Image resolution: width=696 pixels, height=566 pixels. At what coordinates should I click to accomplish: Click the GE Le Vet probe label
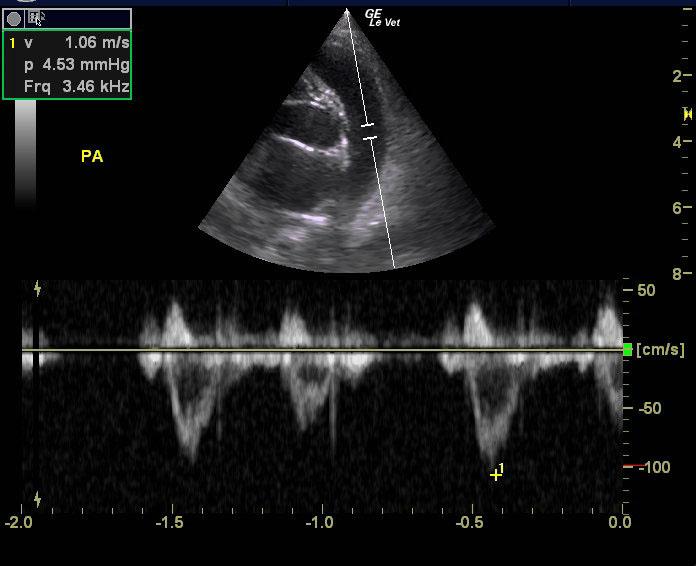point(382,18)
